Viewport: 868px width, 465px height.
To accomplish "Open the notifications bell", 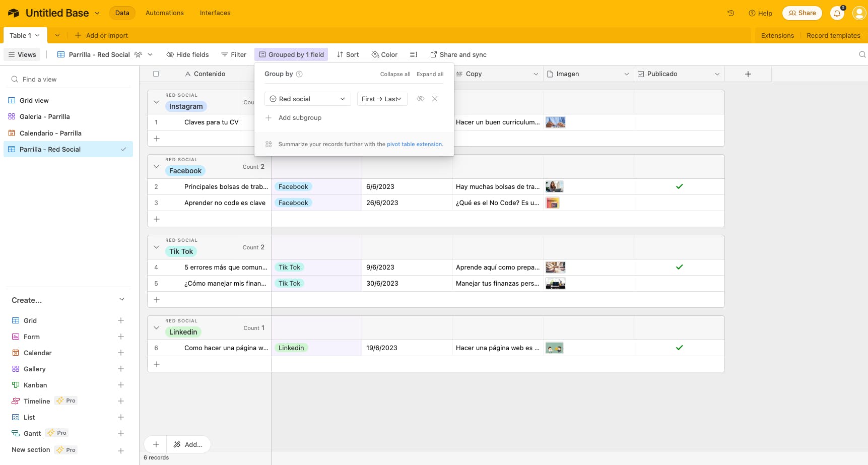I will tap(837, 13).
